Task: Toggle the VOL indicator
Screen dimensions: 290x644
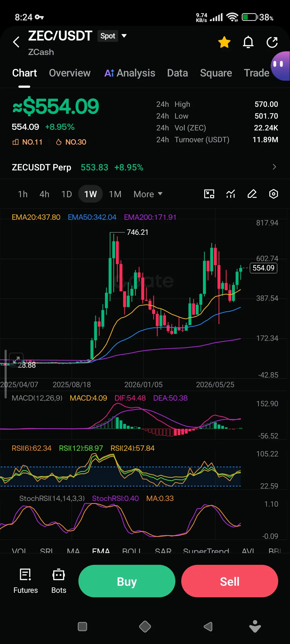Action: coord(19,551)
